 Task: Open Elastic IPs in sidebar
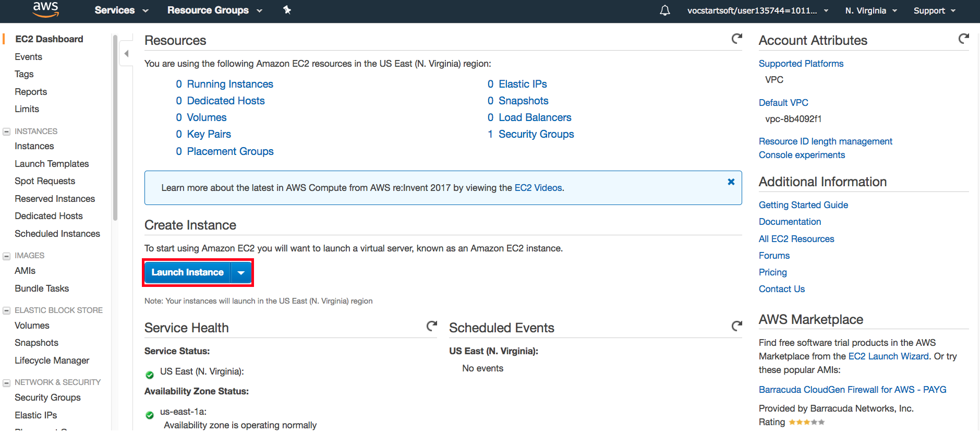(x=35, y=415)
